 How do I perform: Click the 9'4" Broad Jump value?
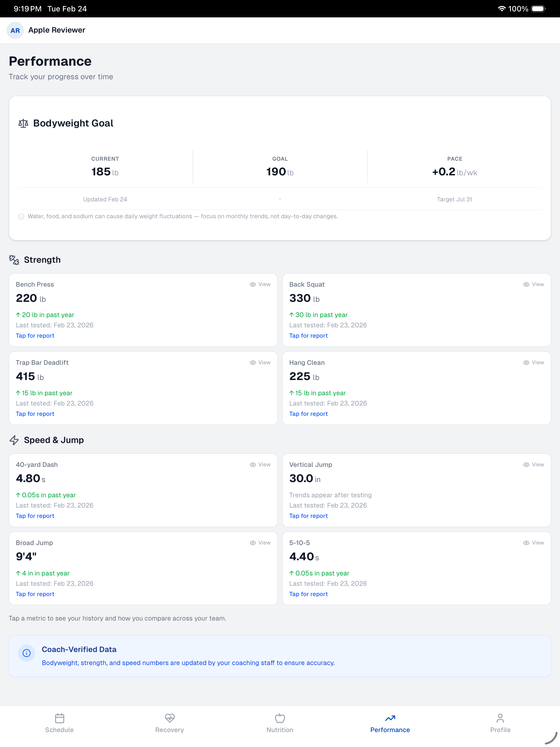pyautogui.click(x=26, y=556)
